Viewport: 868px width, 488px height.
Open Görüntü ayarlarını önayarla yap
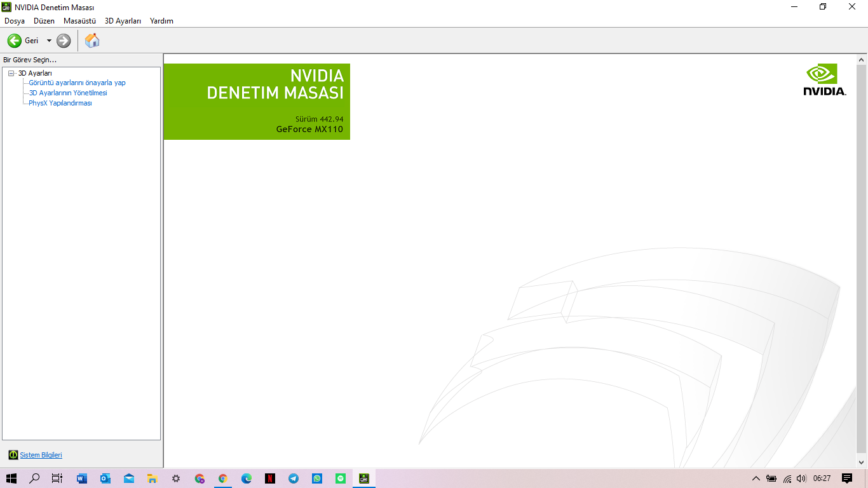(78, 83)
